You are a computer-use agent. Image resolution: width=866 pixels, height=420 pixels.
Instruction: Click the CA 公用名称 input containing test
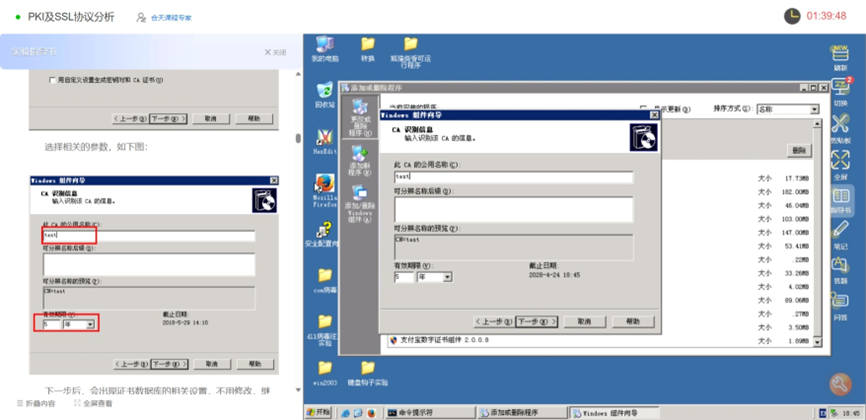click(x=514, y=177)
